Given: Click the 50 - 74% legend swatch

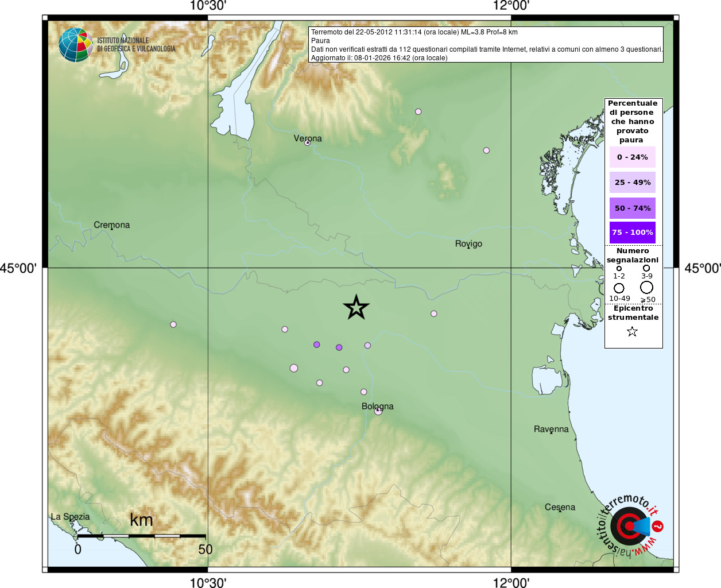Looking at the screenshot, I should (632, 208).
